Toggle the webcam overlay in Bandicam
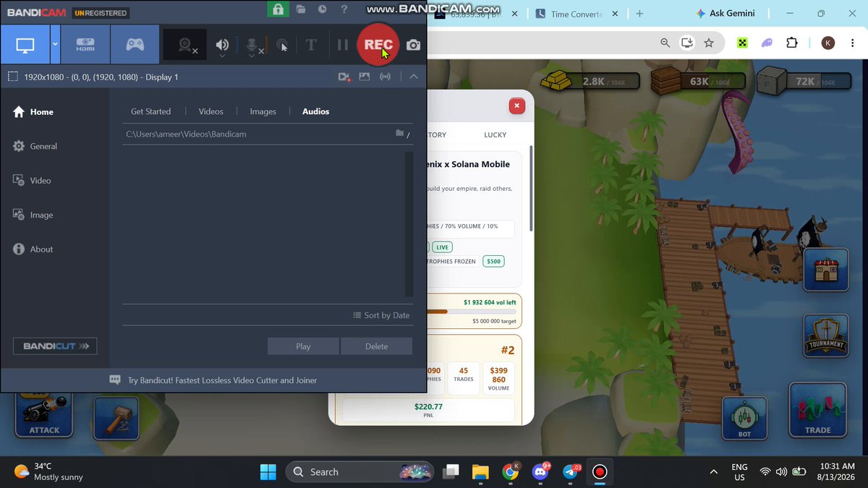This screenshot has height=488, width=868. tap(185, 45)
